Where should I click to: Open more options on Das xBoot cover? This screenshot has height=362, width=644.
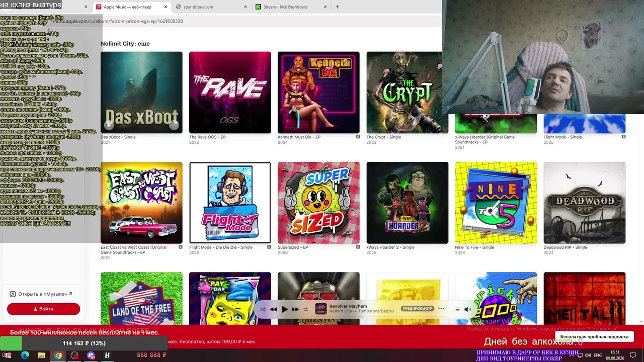point(174,125)
